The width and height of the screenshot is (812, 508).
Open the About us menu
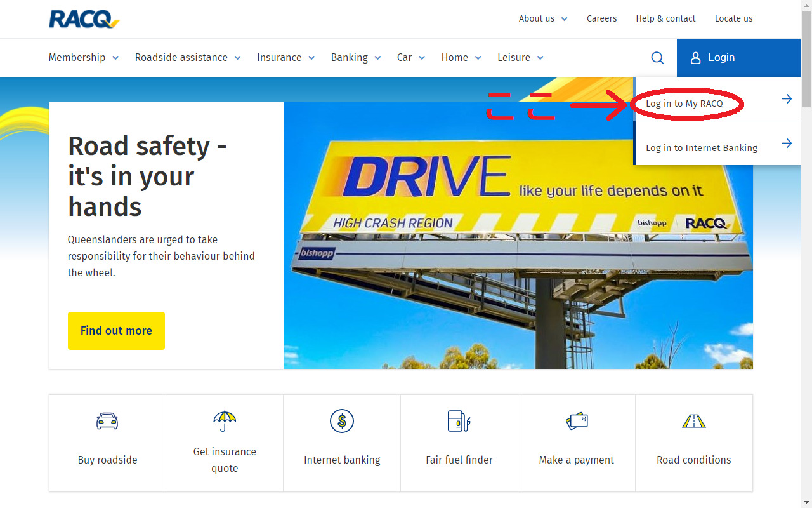543,19
